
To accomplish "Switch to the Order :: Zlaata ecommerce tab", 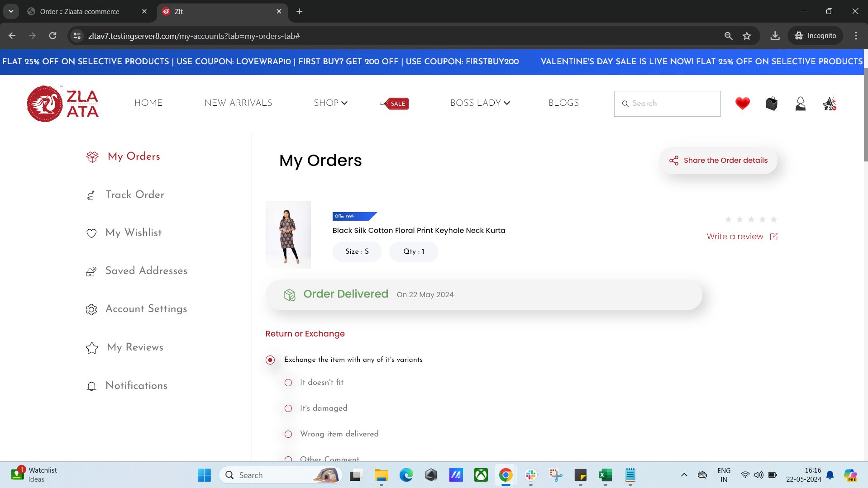I will pos(80,11).
